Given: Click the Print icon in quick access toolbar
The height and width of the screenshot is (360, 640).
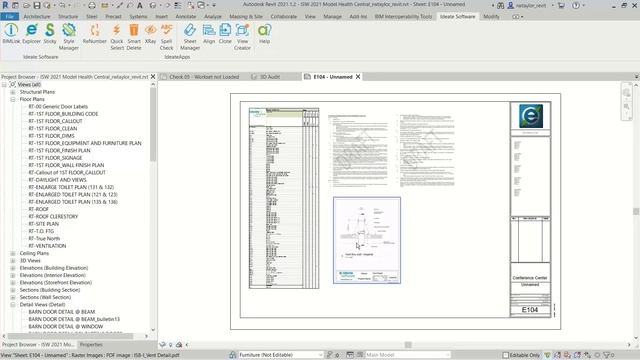Looking at the screenshot, I should tap(92, 5).
